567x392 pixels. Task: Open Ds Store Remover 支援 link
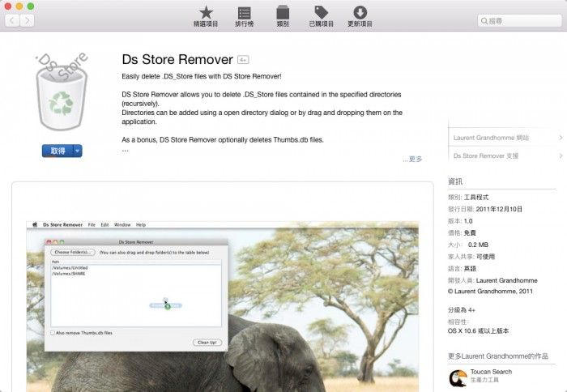click(x=486, y=156)
